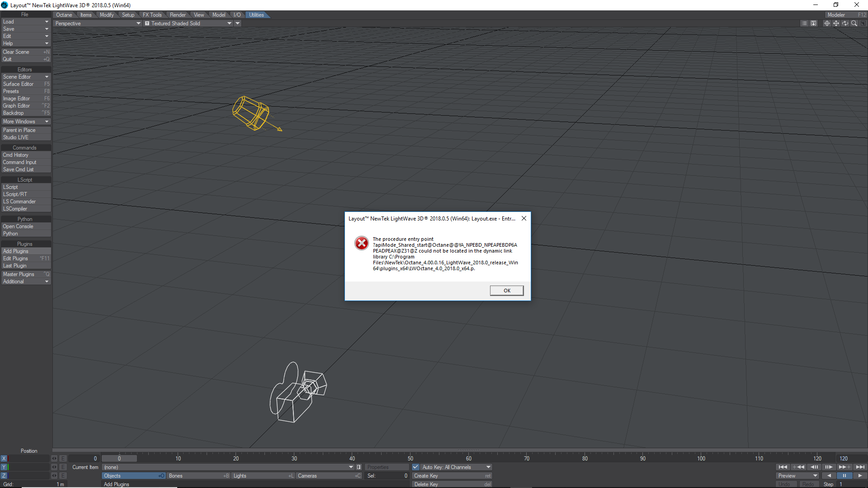This screenshot has height=488, width=868.
Task: Open the Perspective view type dropdown
Action: pyautogui.click(x=98, y=23)
